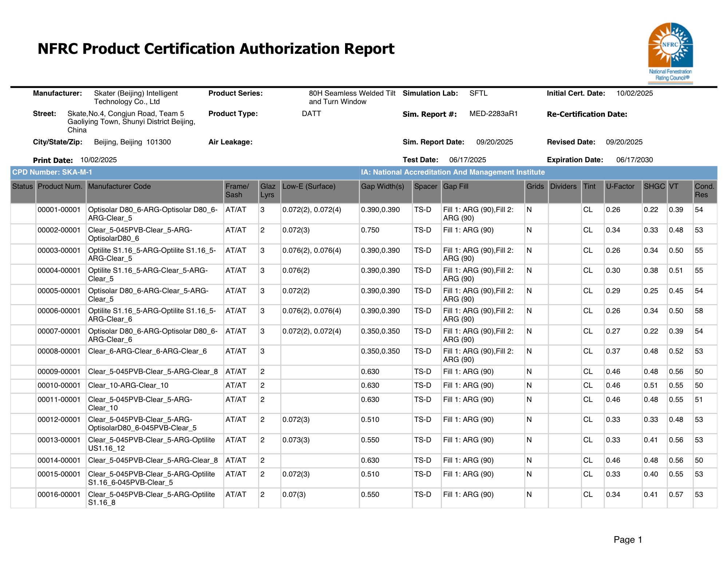This screenshot has width=728, height=562.
Task: Select product number '00013-00001'
Action: [59, 440]
